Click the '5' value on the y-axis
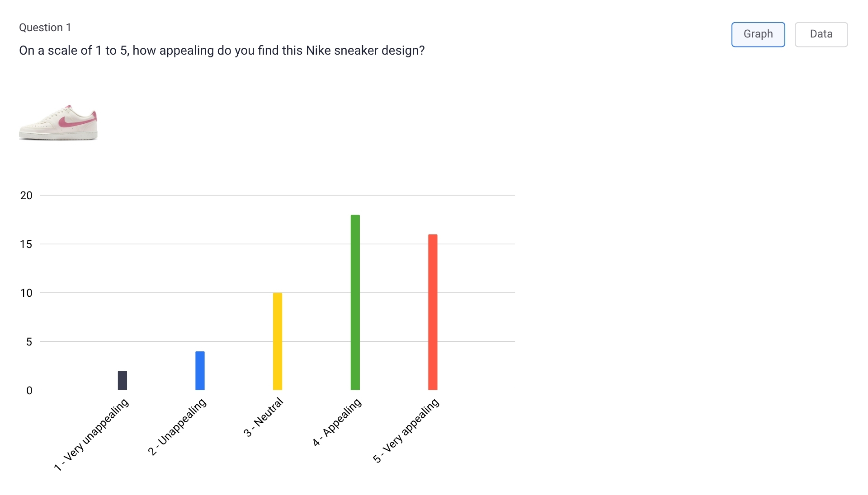The width and height of the screenshot is (868, 495). (30, 342)
